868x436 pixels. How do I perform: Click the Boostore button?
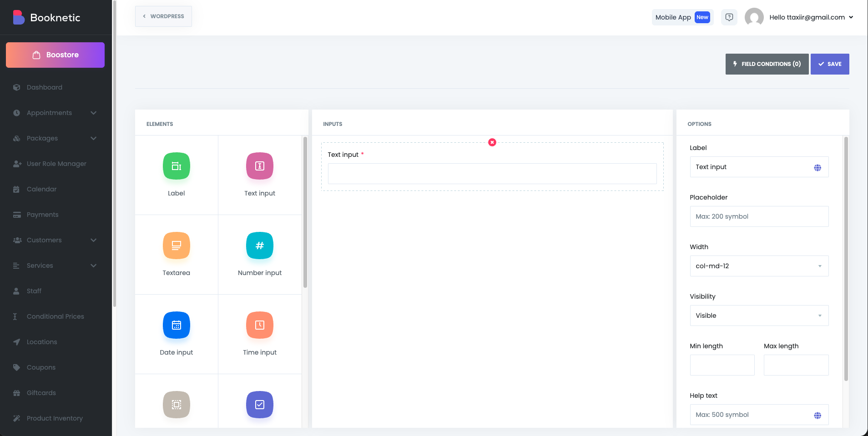tap(55, 55)
